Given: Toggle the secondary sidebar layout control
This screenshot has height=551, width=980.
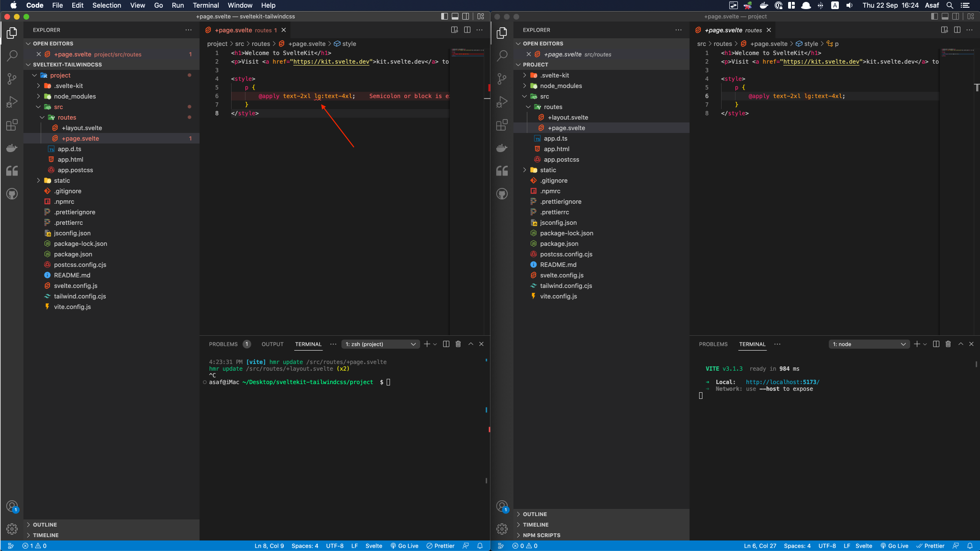Looking at the screenshot, I should (x=465, y=16).
